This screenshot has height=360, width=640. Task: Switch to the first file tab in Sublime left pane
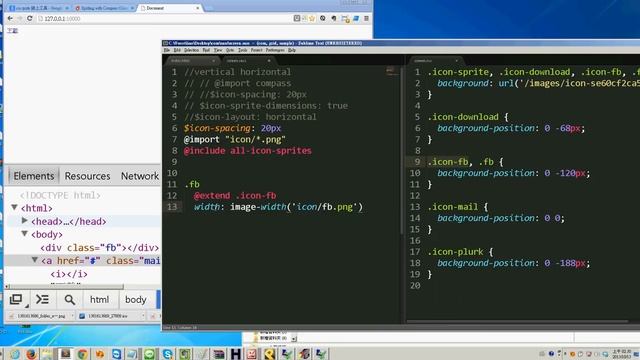(x=192, y=61)
